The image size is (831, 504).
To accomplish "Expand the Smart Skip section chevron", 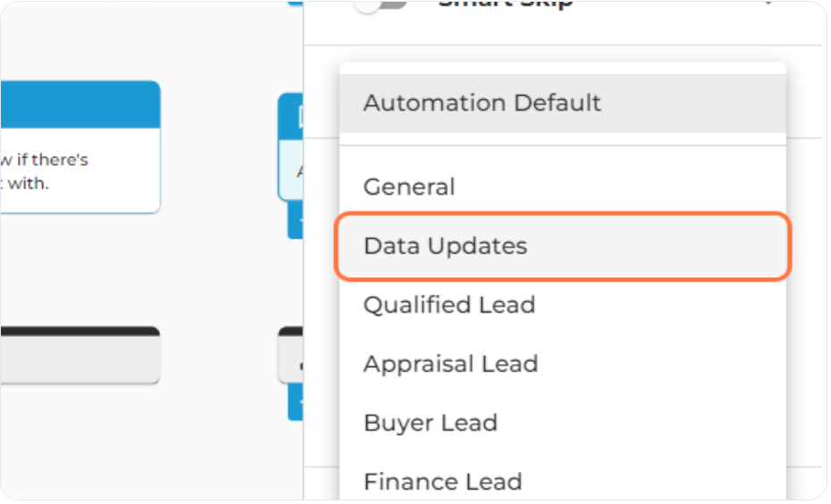I will (x=768, y=4).
